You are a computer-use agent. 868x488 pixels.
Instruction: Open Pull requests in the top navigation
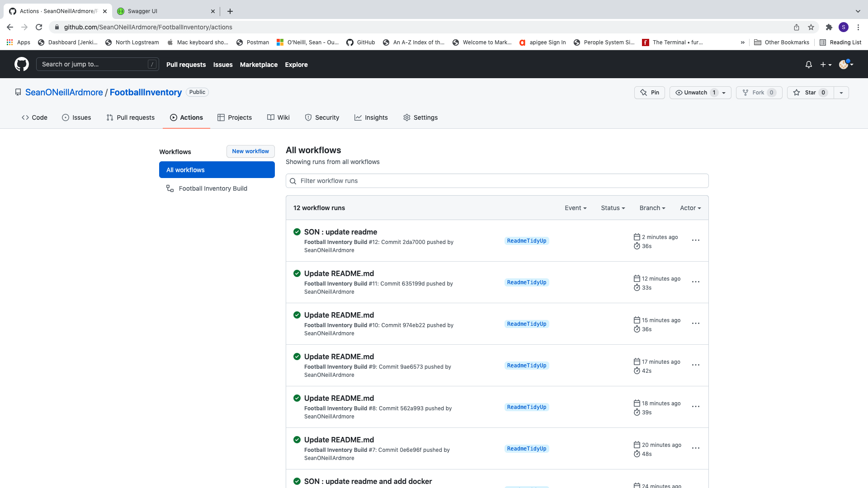[x=186, y=65]
